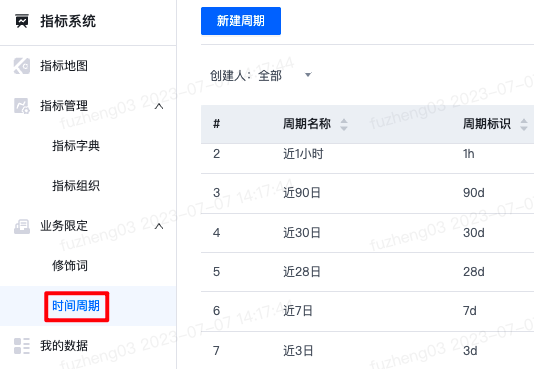Open the 指标地图 page

tap(64, 66)
